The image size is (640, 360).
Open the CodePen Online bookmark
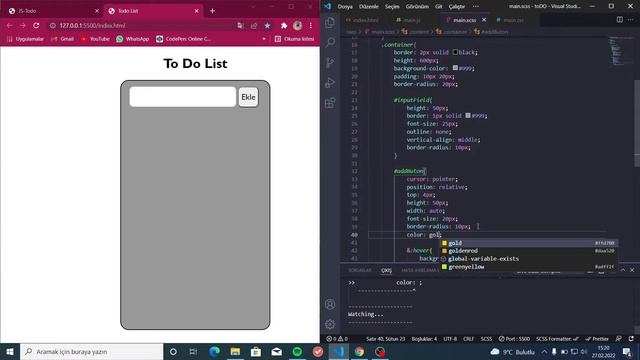[184, 39]
